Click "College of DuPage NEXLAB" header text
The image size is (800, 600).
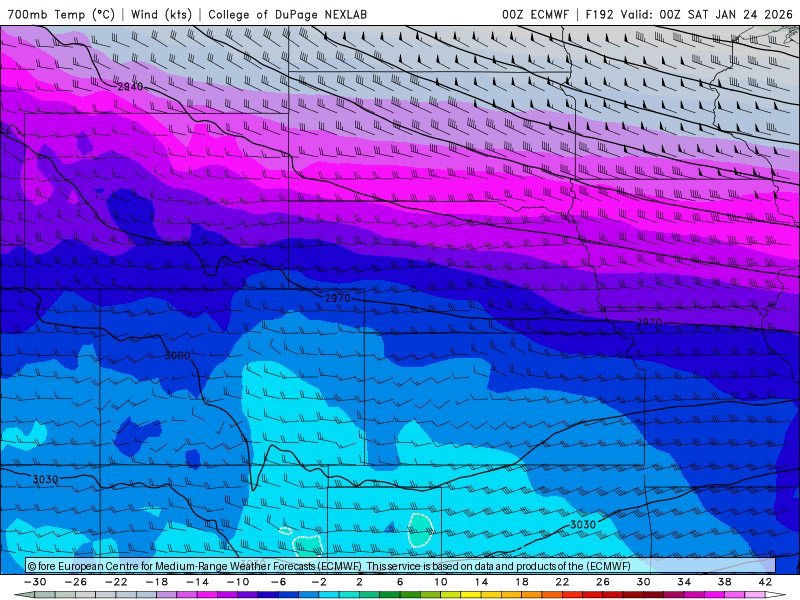(x=287, y=14)
